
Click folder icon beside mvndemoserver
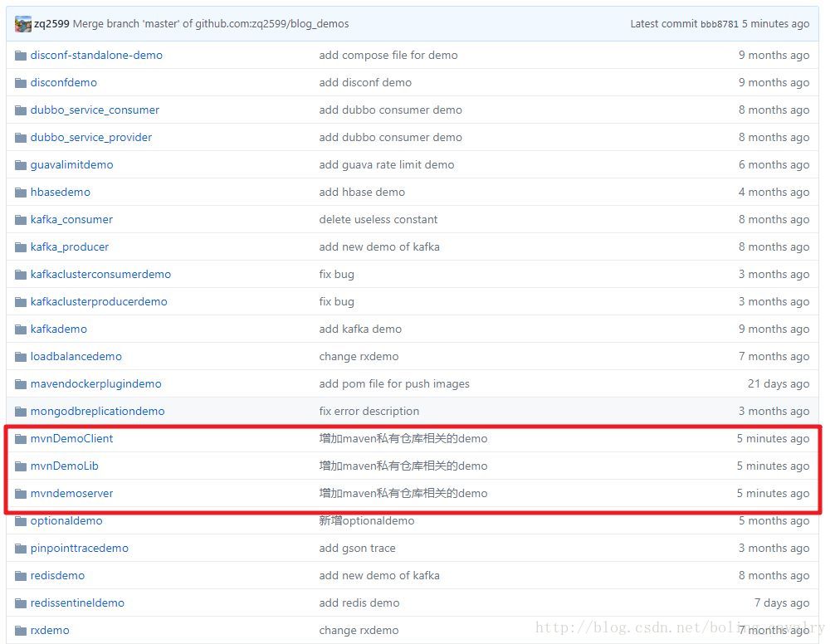coord(21,494)
